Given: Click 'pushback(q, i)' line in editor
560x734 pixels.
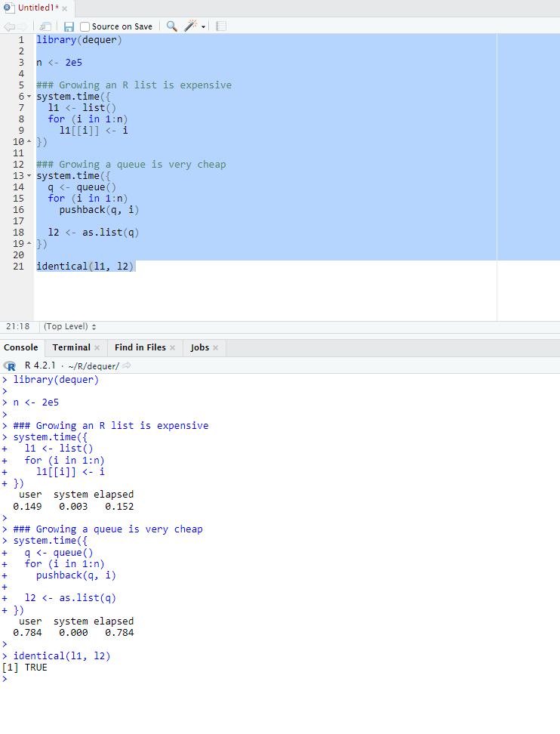Looking at the screenshot, I should pos(99,210).
